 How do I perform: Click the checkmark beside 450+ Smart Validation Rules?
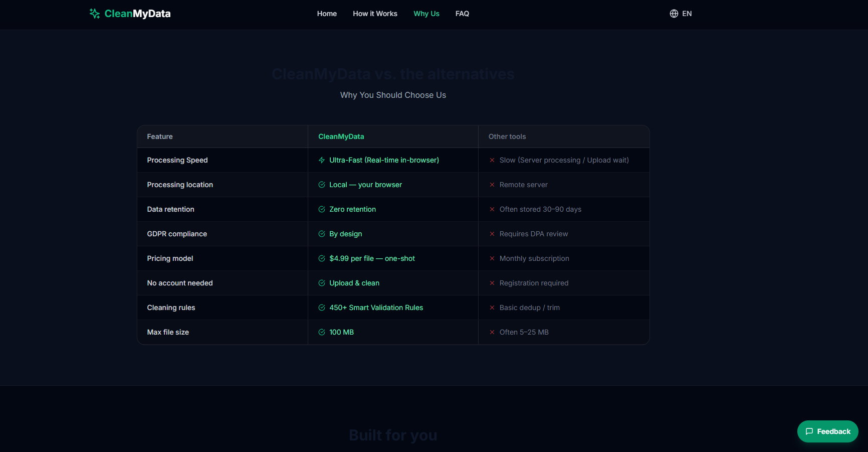tap(321, 308)
